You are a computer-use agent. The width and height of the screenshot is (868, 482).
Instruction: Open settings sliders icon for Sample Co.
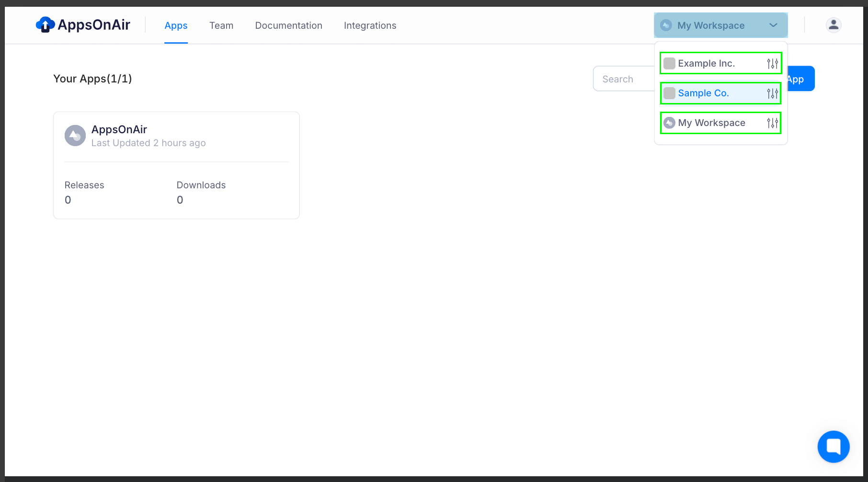point(772,93)
